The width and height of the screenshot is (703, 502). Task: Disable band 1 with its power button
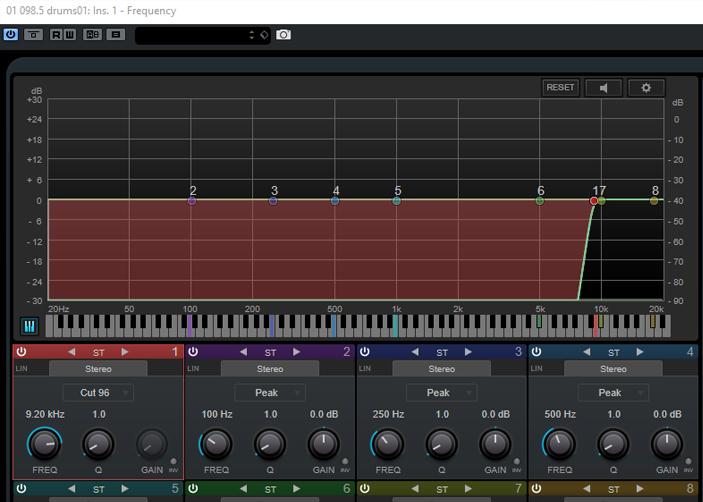coord(22,352)
